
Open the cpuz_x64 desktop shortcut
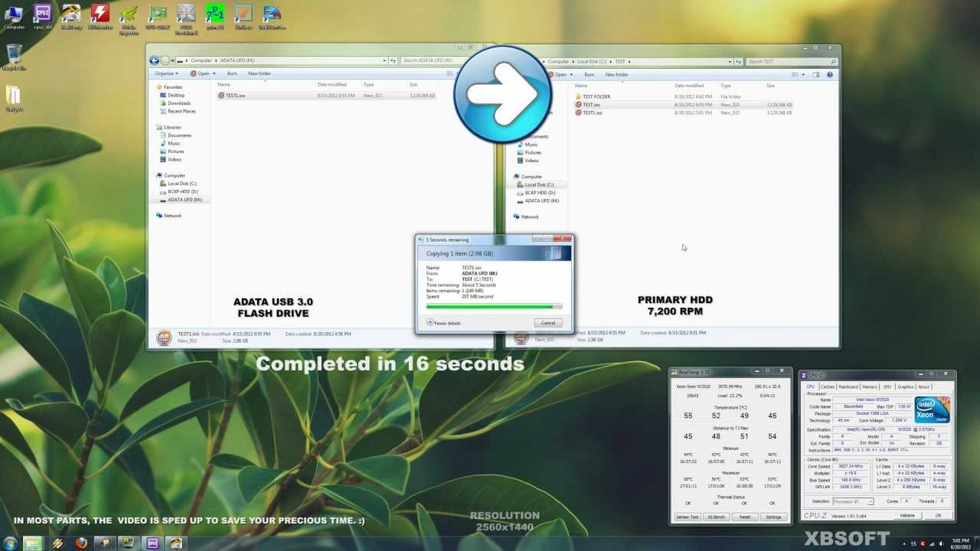click(x=43, y=15)
